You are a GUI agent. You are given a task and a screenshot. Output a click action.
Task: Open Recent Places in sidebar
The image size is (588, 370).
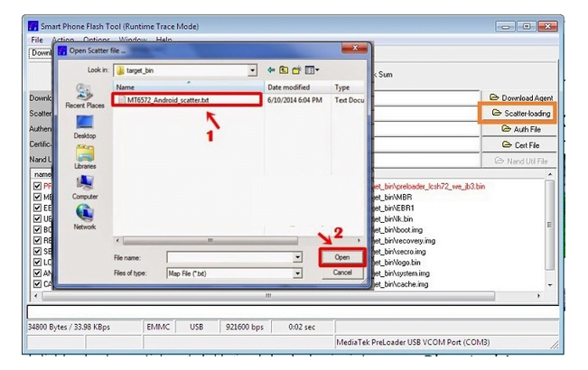coord(85,97)
